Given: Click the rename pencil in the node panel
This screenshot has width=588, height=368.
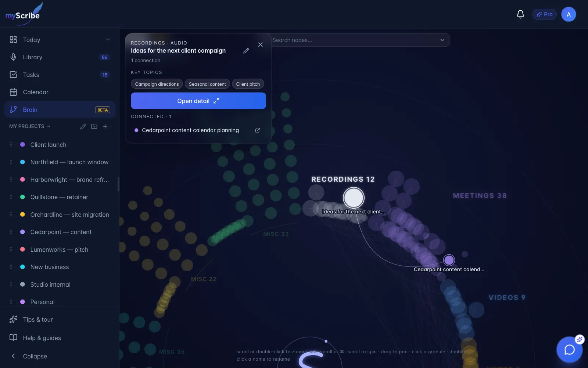Looking at the screenshot, I should coord(246,50).
